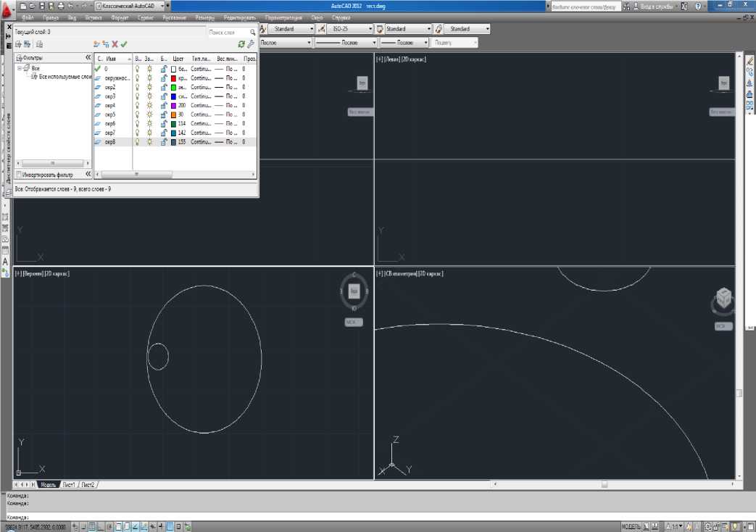The width and height of the screenshot is (756, 532).
Task: Enable the 'Инвертировать фильтр' checkbox
Action: (19, 174)
